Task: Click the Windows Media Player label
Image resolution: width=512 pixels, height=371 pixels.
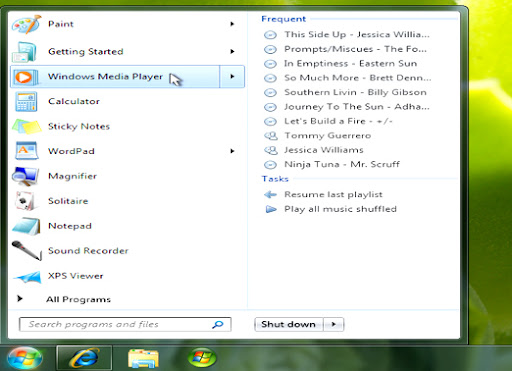Action: coord(105,77)
